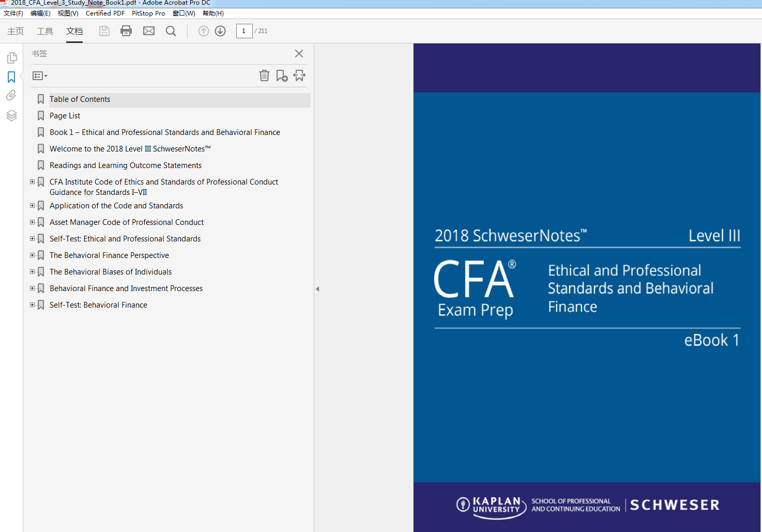Find current bookmark icon
The image size is (762, 532).
[299, 75]
